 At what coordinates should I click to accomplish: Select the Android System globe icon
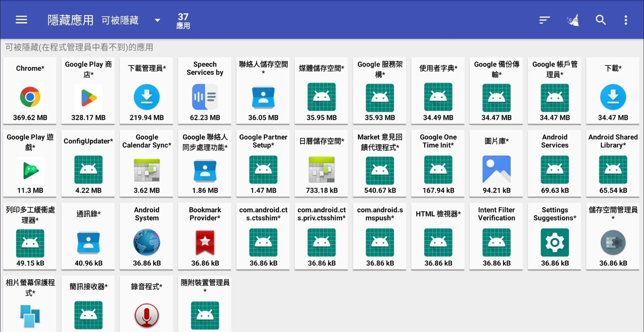[x=147, y=243]
